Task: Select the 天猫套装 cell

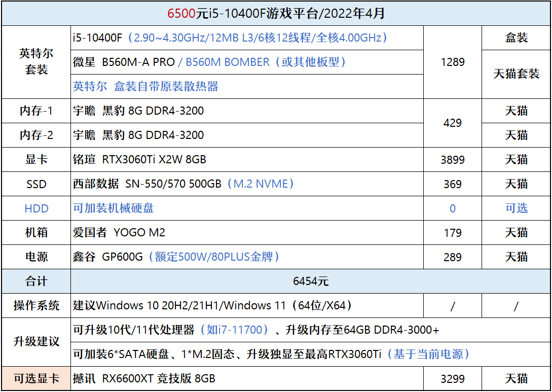Action: pyautogui.click(x=516, y=75)
